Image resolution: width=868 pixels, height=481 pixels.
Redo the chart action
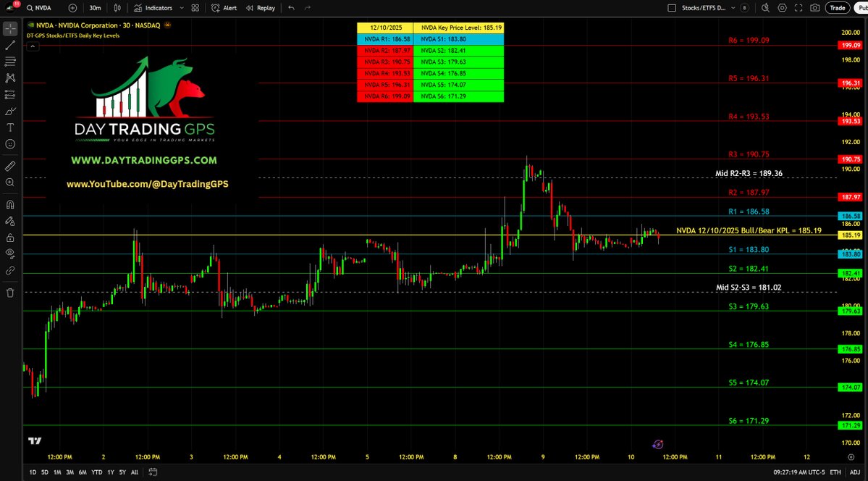point(307,8)
